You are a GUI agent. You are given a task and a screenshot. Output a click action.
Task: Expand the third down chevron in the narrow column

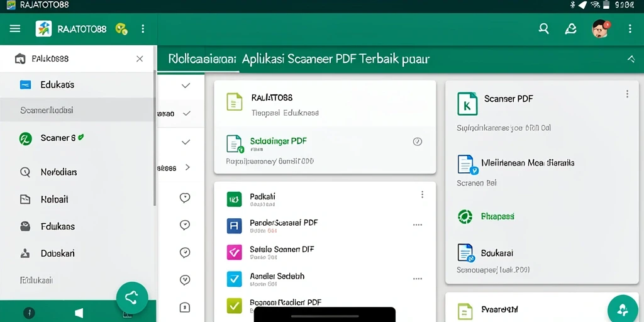(x=186, y=142)
